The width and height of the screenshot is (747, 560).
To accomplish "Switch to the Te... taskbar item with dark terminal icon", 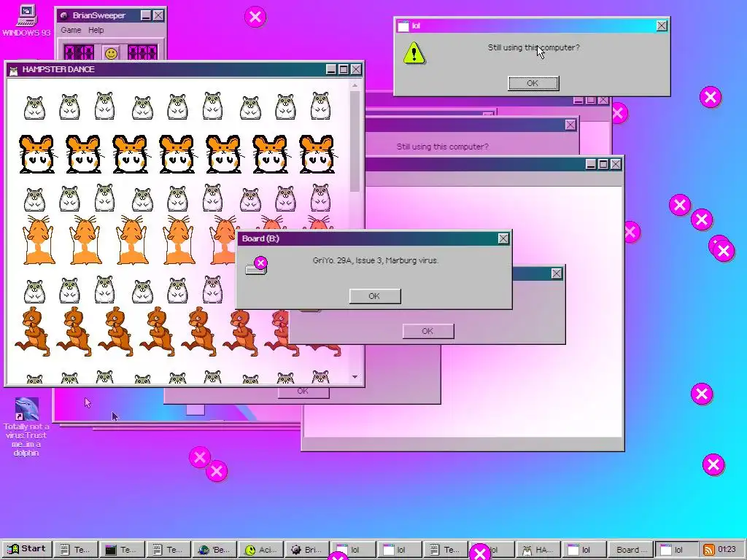I will point(121,550).
